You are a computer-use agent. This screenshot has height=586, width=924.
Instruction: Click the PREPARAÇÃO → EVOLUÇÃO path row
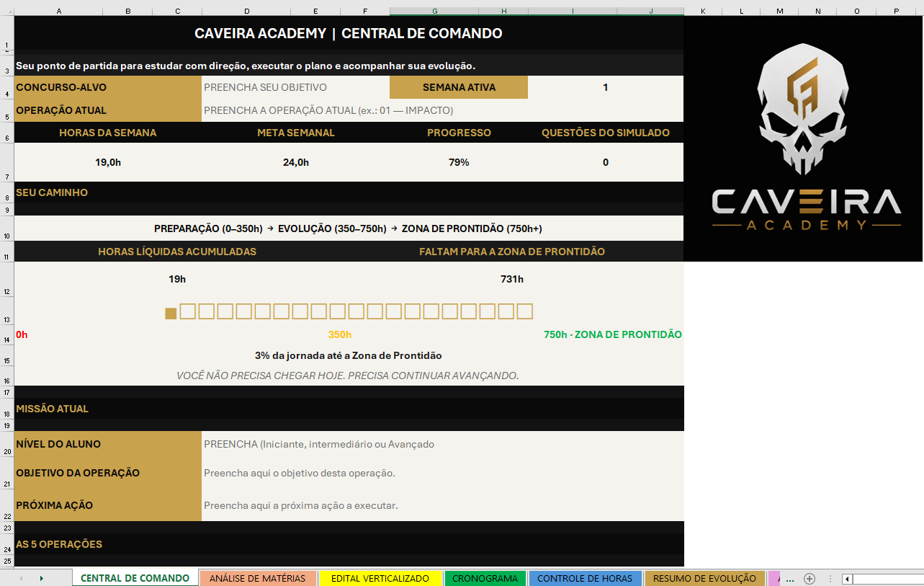[x=349, y=228]
